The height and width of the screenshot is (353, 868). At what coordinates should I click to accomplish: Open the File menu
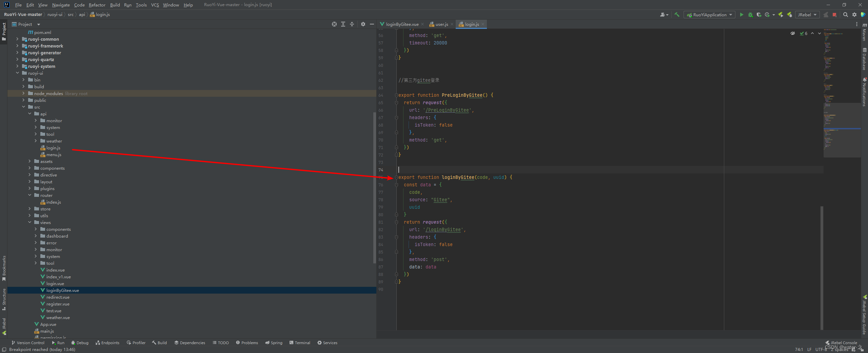tap(18, 5)
